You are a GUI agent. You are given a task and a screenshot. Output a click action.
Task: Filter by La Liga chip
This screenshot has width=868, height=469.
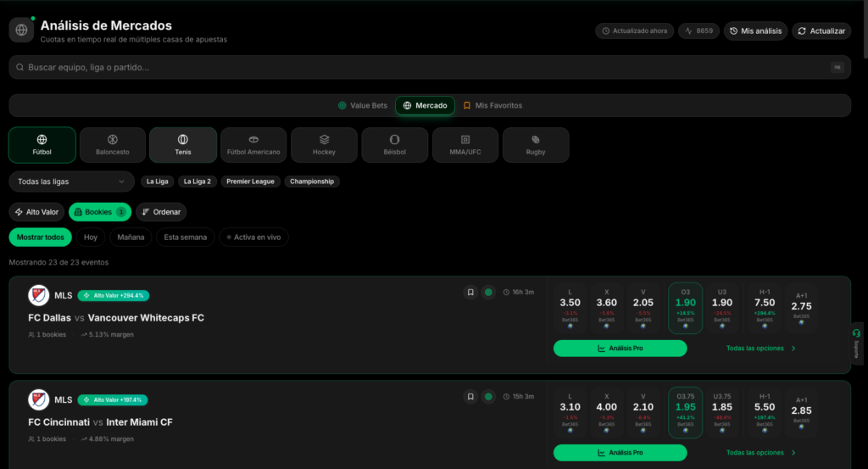pyautogui.click(x=157, y=181)
